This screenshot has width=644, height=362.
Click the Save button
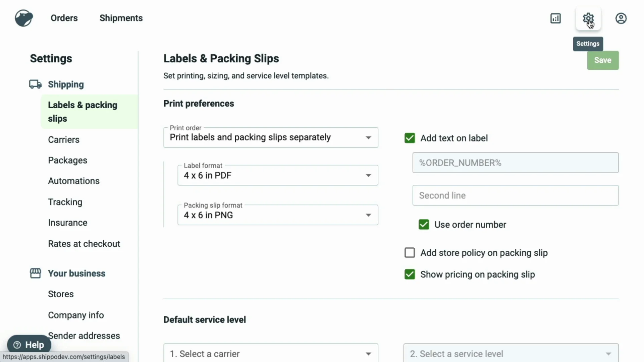(602, 60)
